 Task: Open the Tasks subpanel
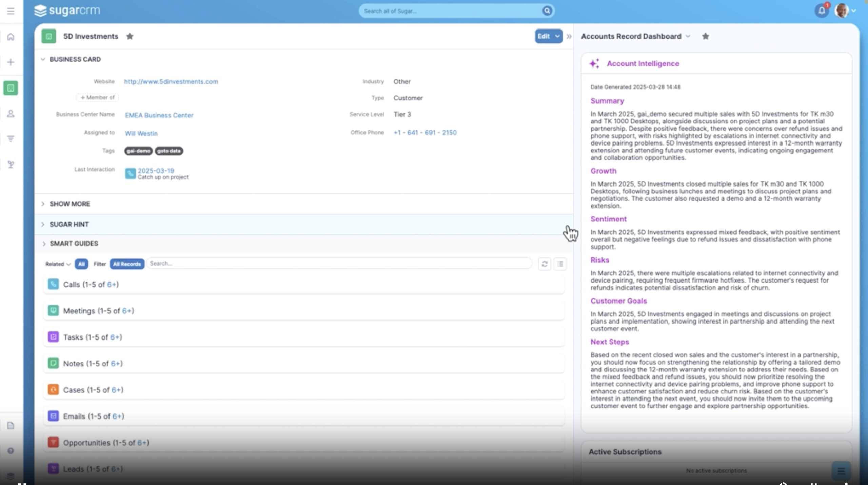(x=304, y=337)
